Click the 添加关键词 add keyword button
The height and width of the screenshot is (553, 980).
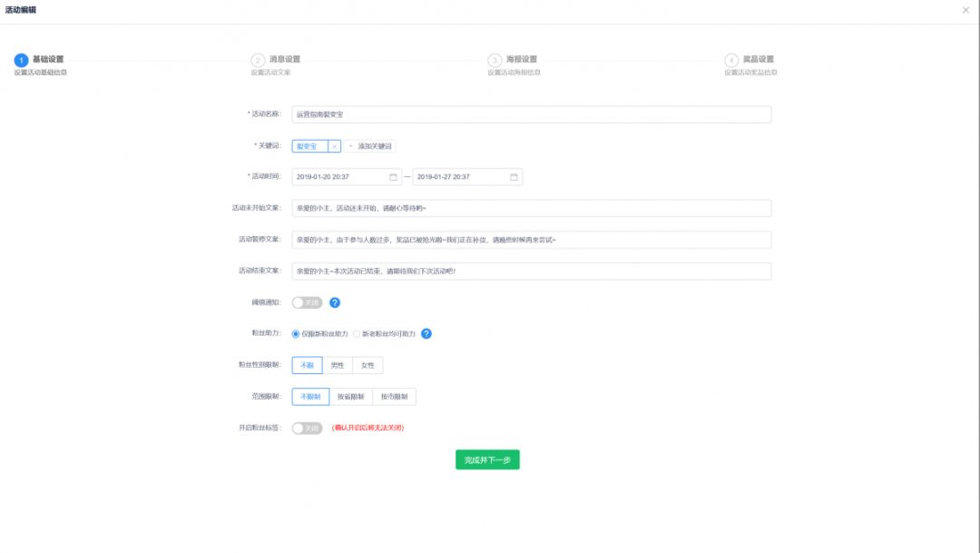point(371,146)
